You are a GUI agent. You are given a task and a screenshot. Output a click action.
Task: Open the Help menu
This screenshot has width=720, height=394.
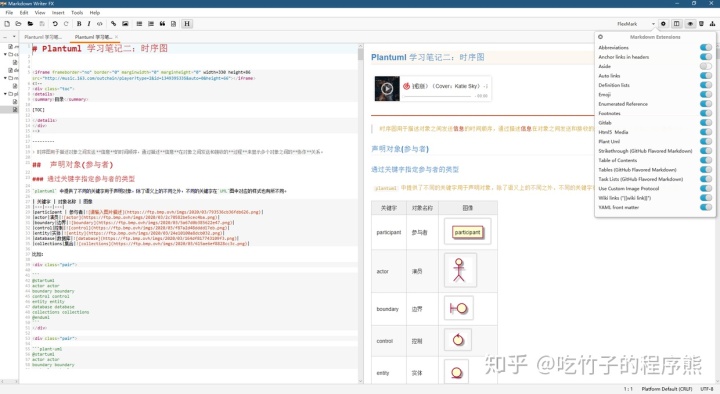(95, 13)
